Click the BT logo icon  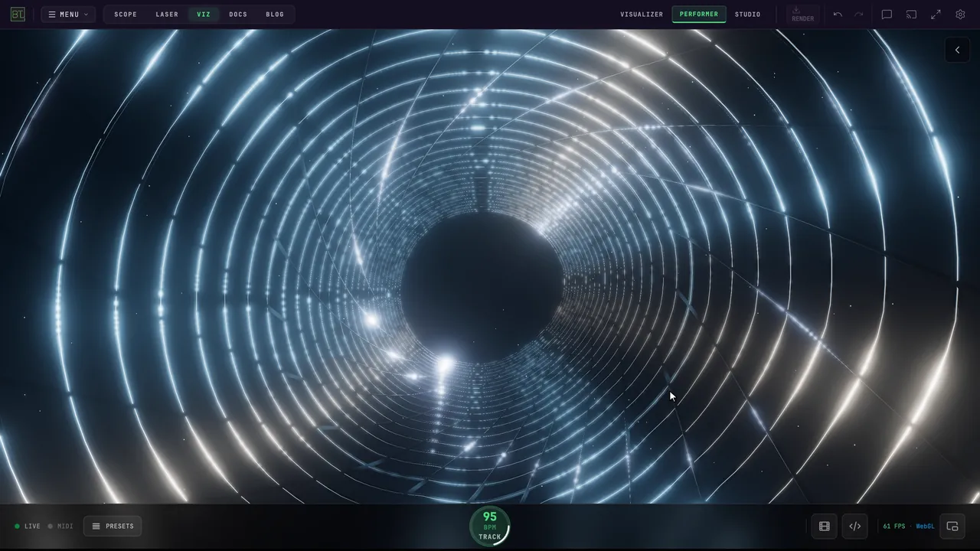pyautogui.click(x=18, y=15)
